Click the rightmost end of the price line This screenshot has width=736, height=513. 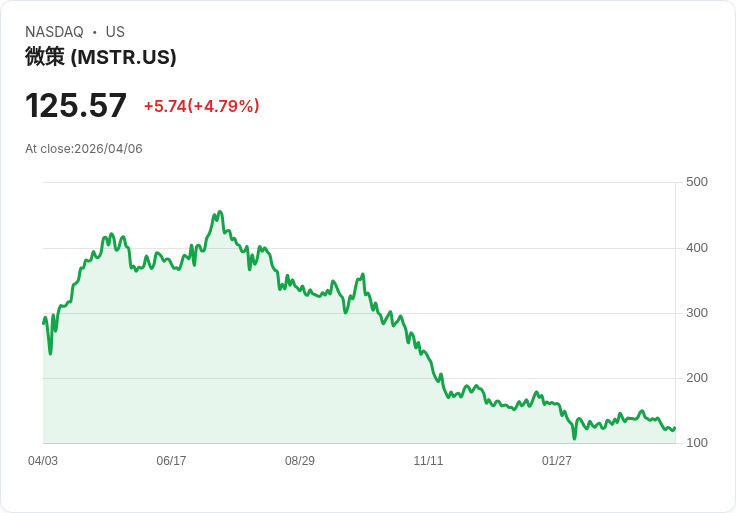tap(675, 428)
